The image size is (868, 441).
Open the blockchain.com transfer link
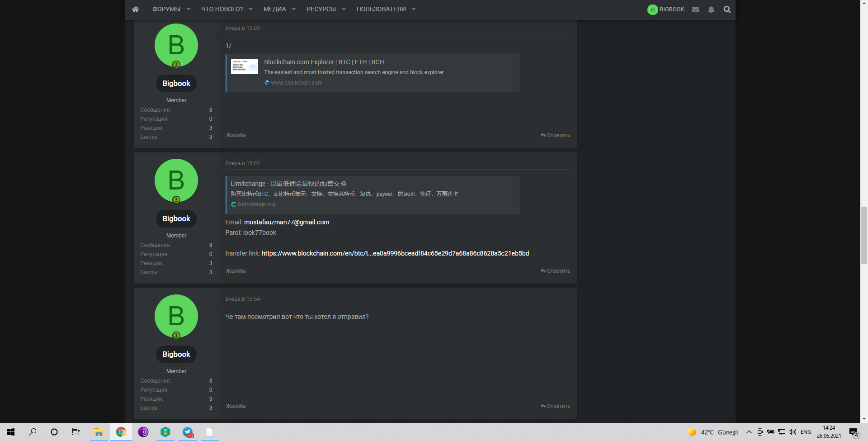tap(395, 253)
